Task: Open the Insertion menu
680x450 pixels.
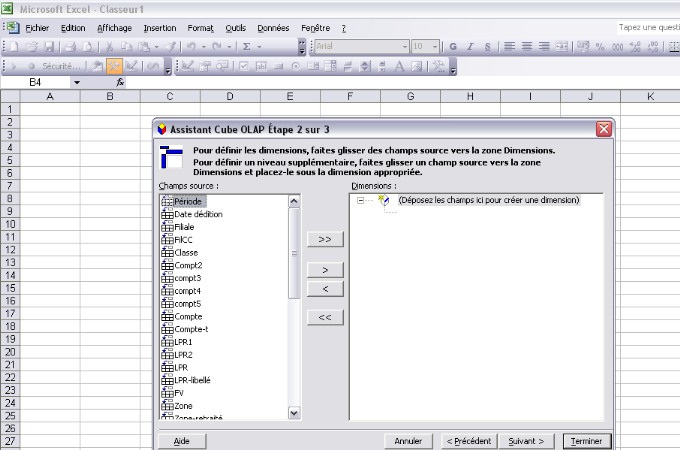Action: click(x=160, y=28)
